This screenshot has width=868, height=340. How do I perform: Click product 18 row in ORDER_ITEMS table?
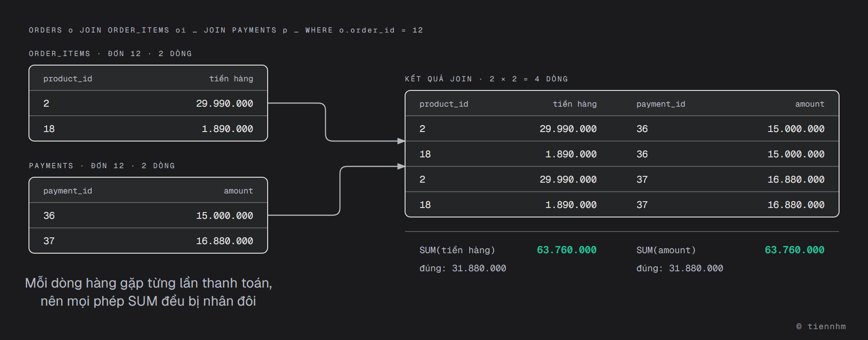click(x=148, y=129)
